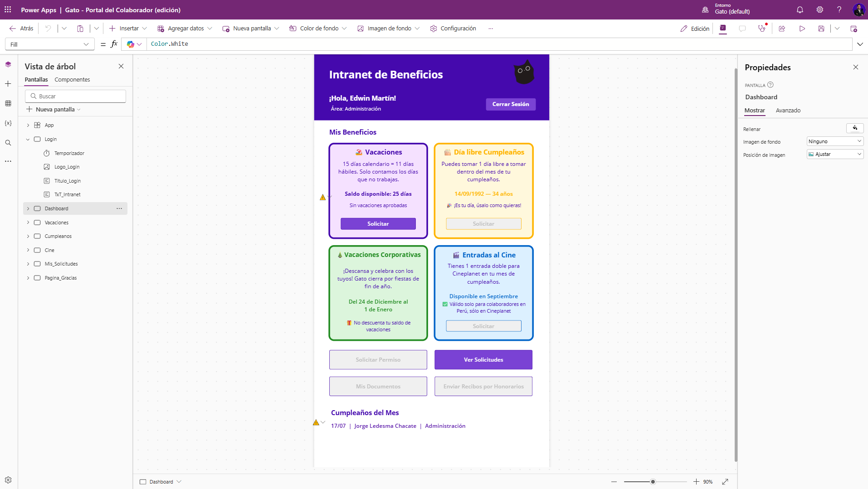
Task: Expand the Cine screen node
Action: tap(28, 250)
